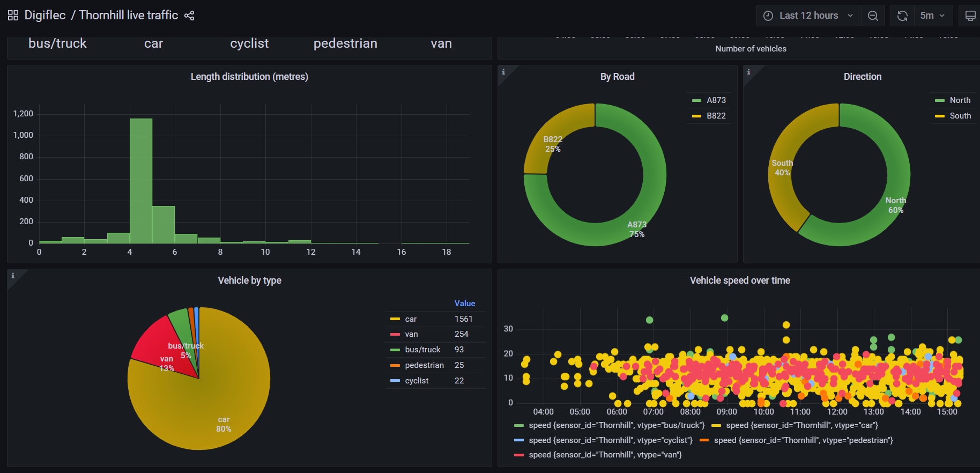Show the By Road panel info icon
980x473 pixels.
pos(503,72)
